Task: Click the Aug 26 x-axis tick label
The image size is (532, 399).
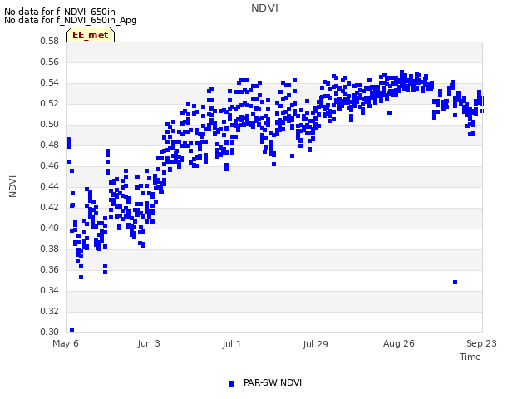Action: (399, 343)
